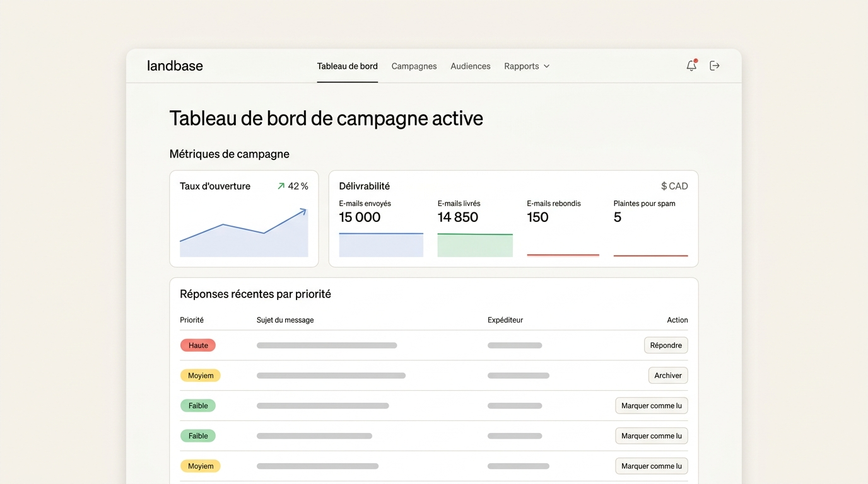Click the Délivrabilité card title
Screen dimensions: 868x484
point(365,186)
